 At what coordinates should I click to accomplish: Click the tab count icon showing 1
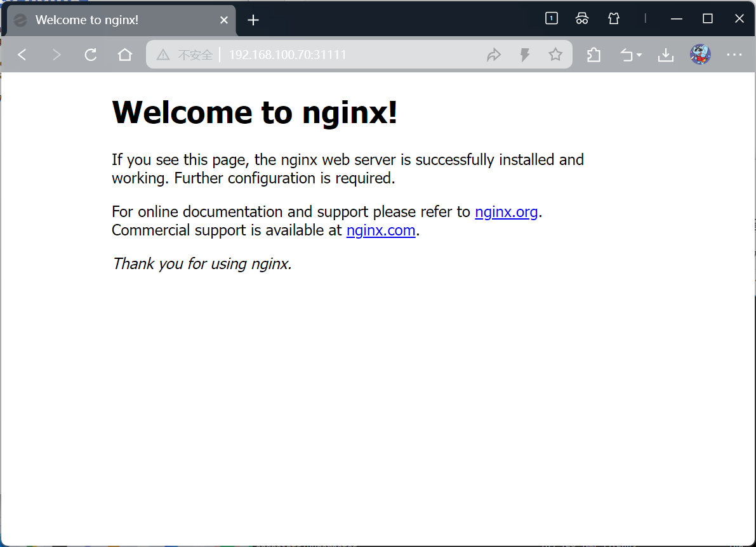click(x=552, y=18)
